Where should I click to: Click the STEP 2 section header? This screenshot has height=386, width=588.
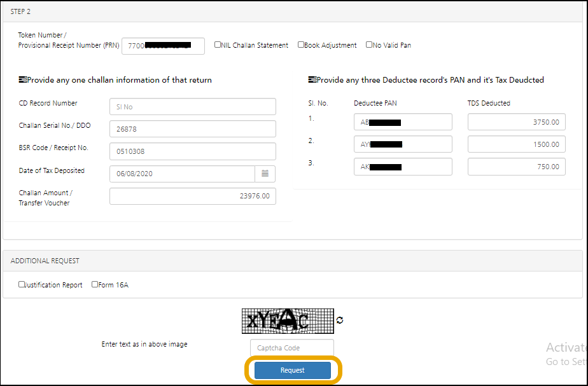(x=20, y=11)
